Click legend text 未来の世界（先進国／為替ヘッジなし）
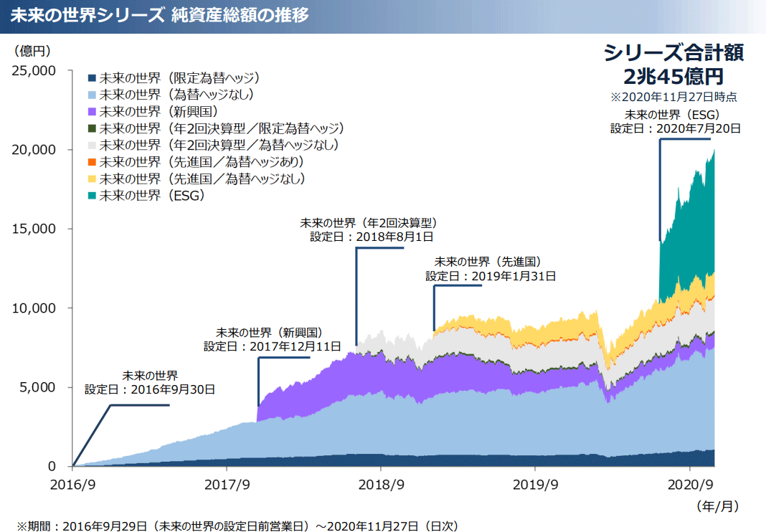This screenshot has height=532, width=766. (x=202, y=179)
